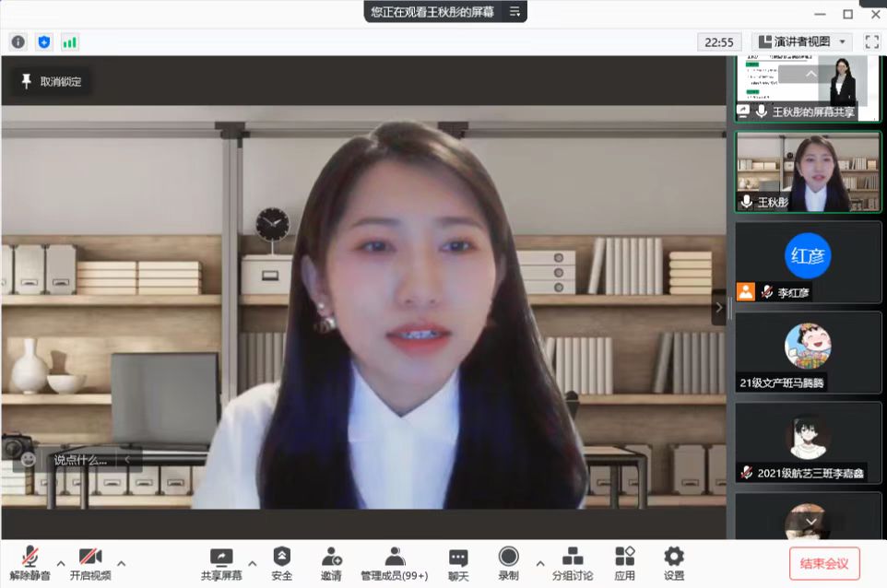This screenshot has height=588, width=887.
Task: Open 管理成员(99+) participants panel
Action: (x=394, y=562)
